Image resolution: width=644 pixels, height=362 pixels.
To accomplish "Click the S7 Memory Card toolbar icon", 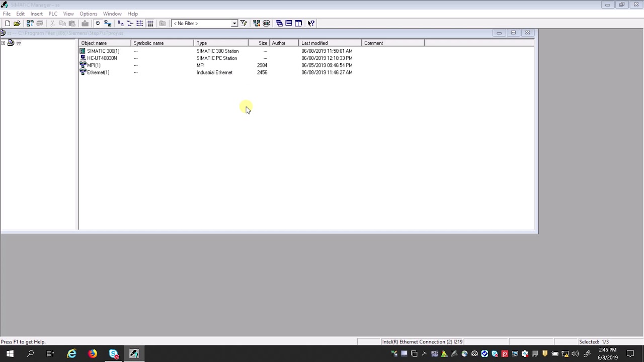I will point(40,23).
